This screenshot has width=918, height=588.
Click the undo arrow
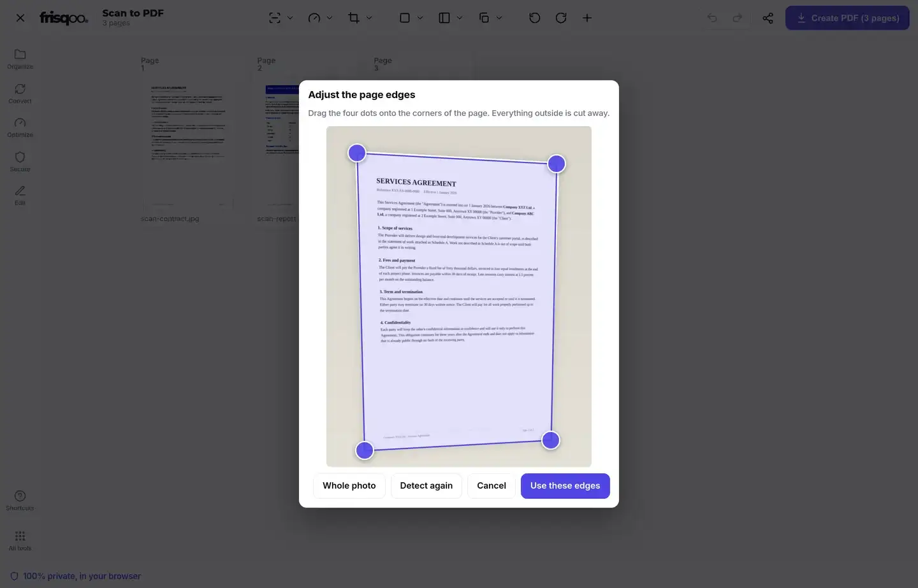tap(712, 18)
